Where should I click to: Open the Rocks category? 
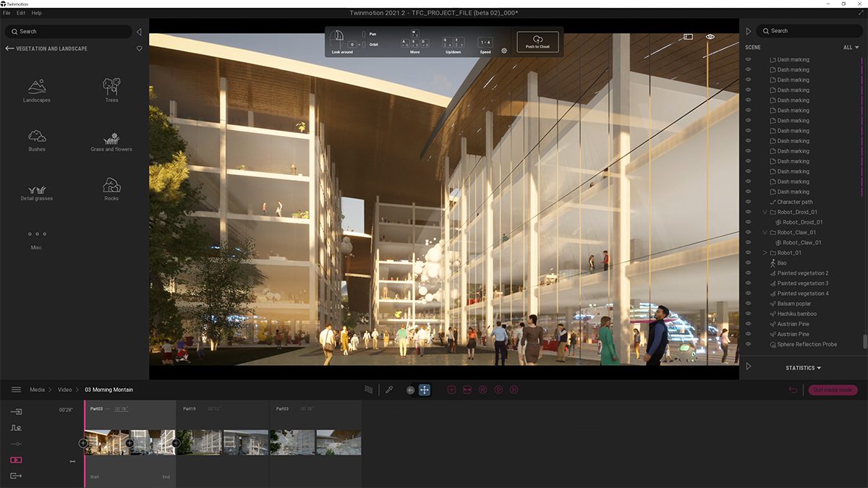coord(111,189)
